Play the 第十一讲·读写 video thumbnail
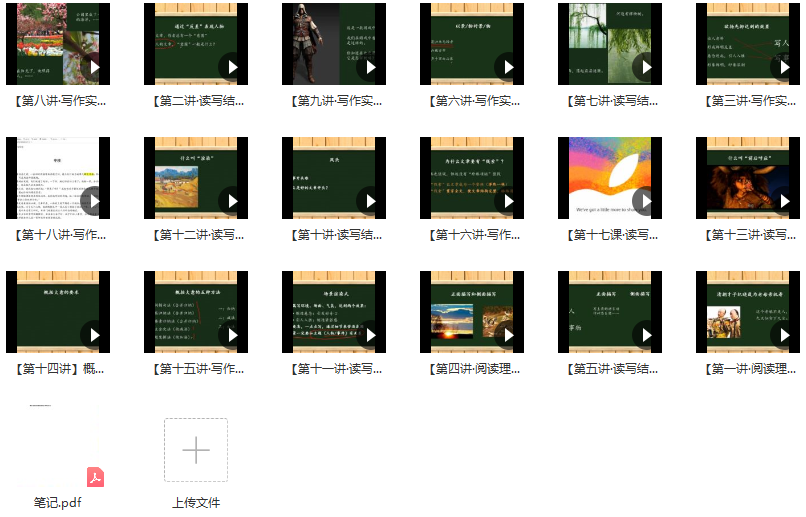The image size is (806, 517). pos(334,312)
